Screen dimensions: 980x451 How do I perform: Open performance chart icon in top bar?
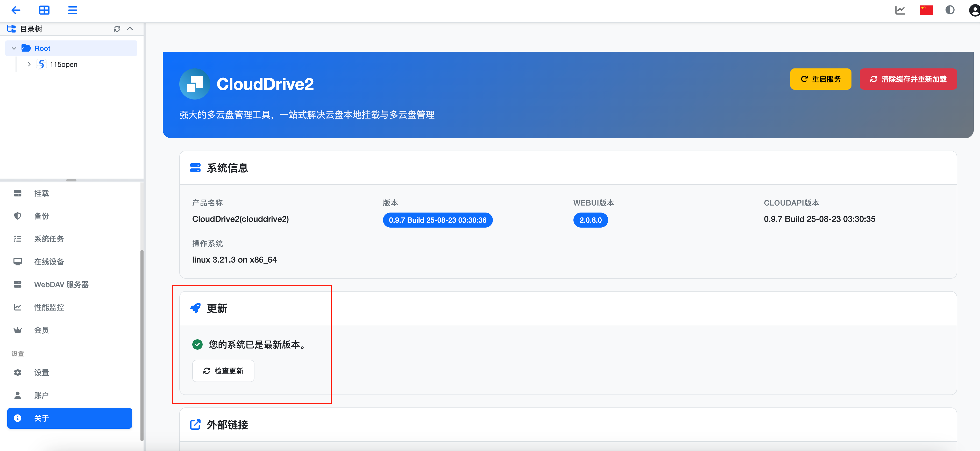pyautogui.click(x=900, y=10)
